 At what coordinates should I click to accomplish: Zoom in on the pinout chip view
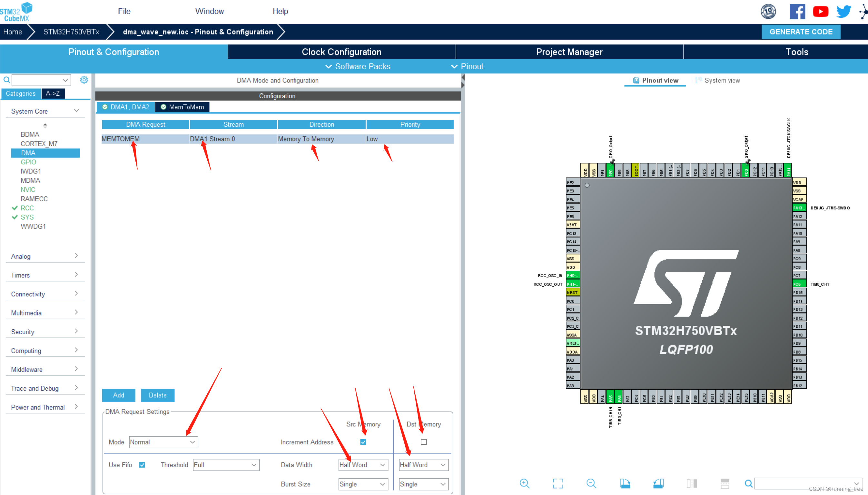524,483
